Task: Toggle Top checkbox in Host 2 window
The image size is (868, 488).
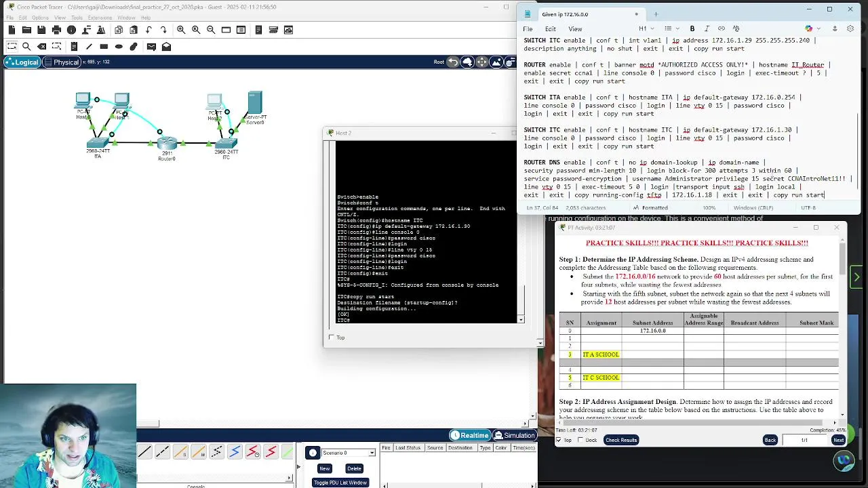Action: [332, 337]
